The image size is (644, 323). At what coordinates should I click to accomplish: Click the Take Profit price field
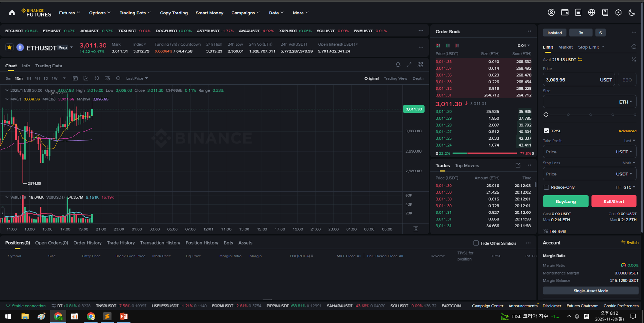click(x=590, y=152)
